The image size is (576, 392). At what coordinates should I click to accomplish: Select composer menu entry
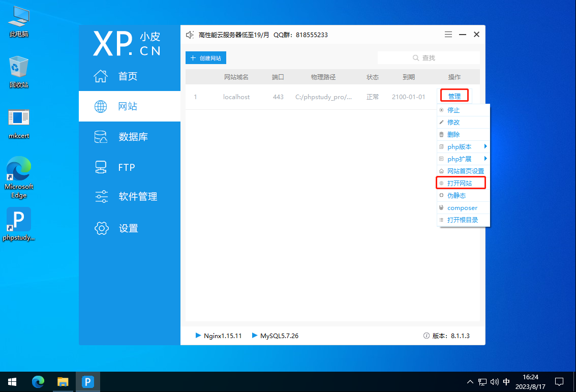pyautogui.click(x=463, y=207)
